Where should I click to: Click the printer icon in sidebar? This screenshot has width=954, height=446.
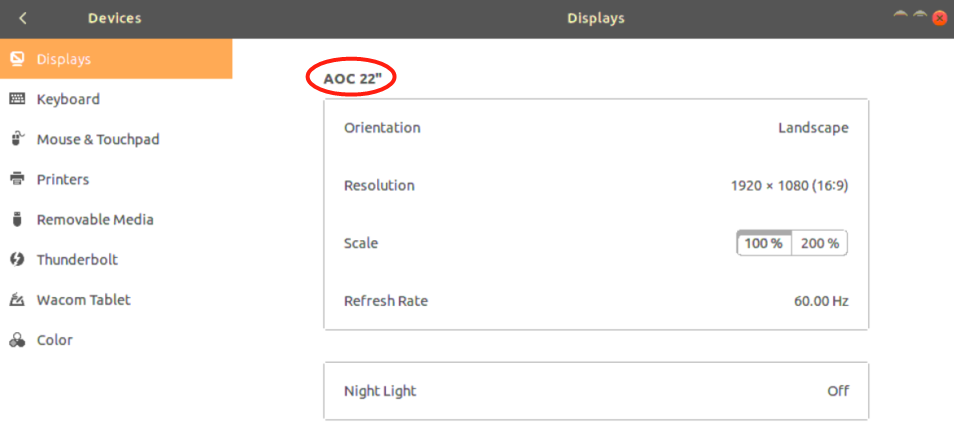point(17,179)
